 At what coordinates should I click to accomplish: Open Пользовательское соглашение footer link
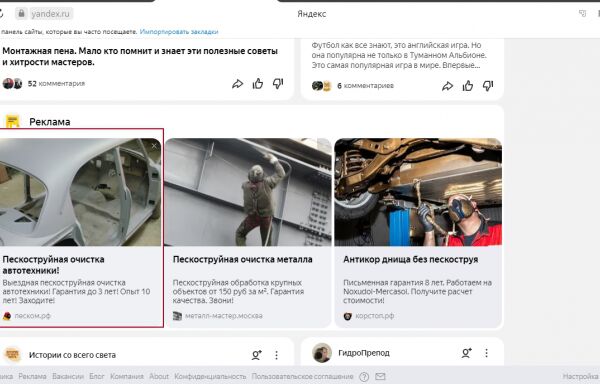[302, 376]
